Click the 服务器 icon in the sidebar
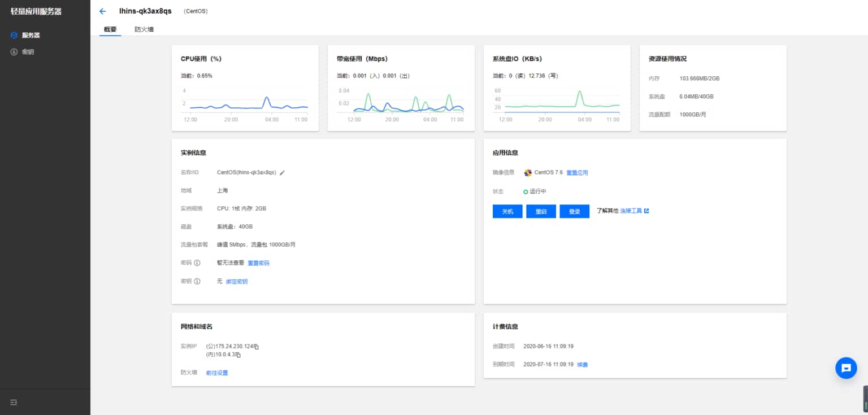Screen dimensions: 868x415 coord(14,35)
